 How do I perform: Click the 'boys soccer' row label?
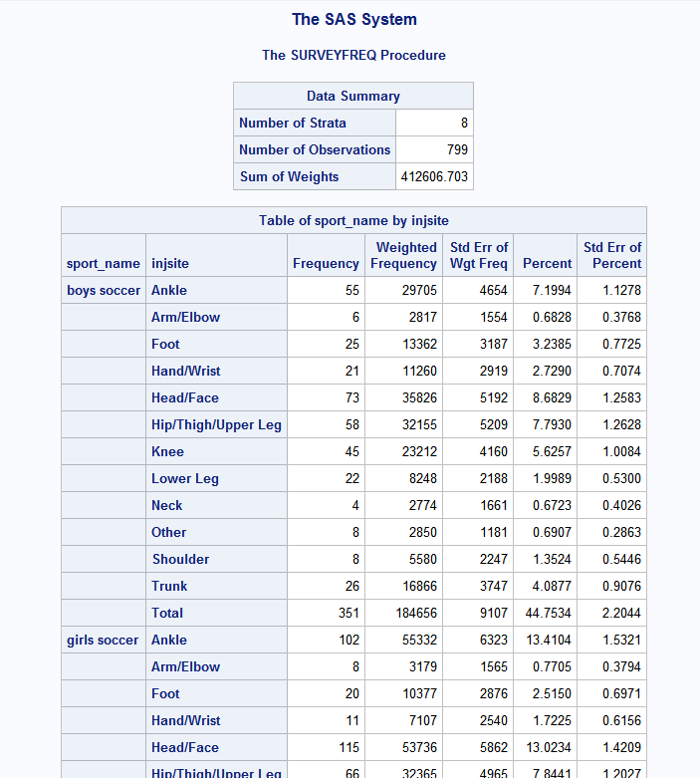point(104,291)
